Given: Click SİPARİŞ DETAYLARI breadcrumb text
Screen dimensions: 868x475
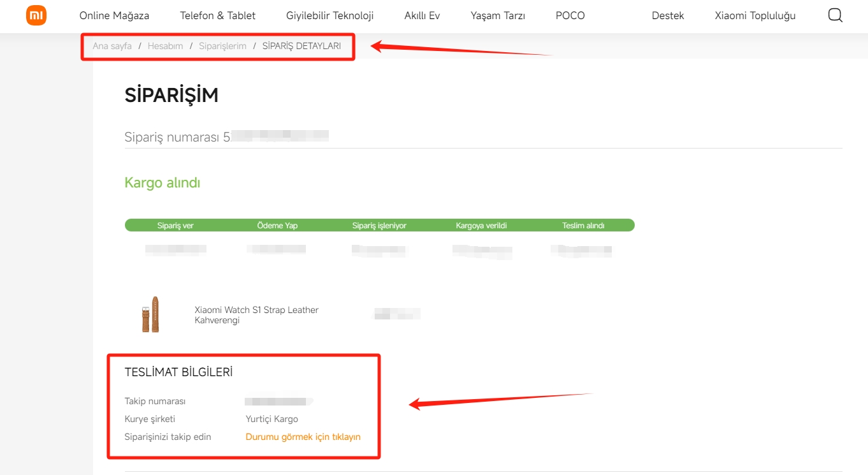Looking at the screenshot, I should (x=301, y=46).
